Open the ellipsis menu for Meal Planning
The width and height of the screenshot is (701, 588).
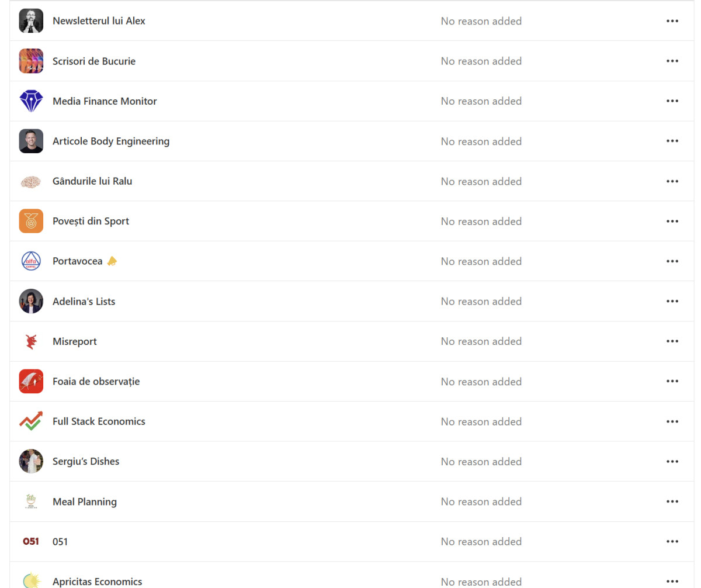(672, 501)
